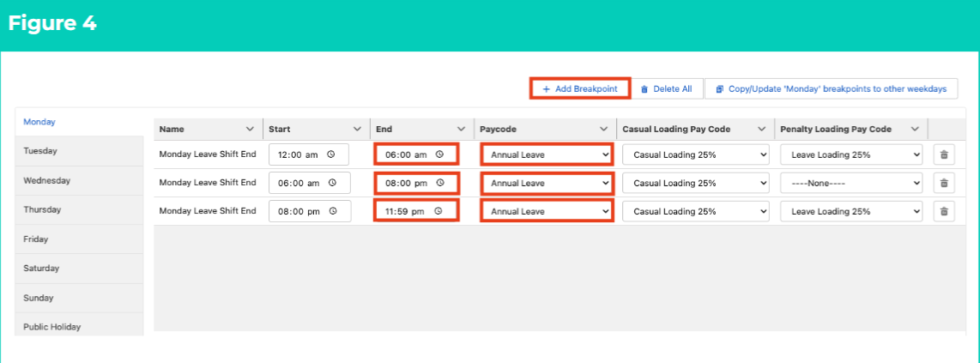Open Casual Loading 25% dropdown, first row
This screenshot has height=363, width=980.
point(696,154)
